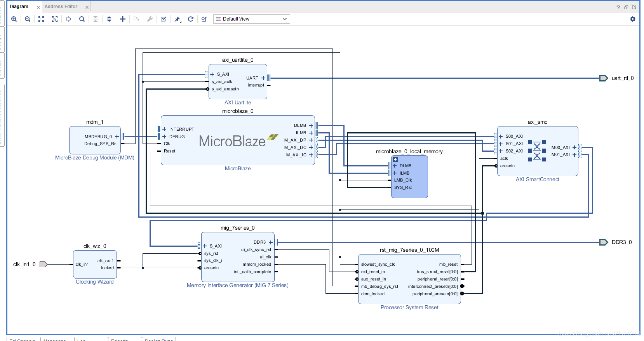Click the Regenerate Layout icon
644x341 pixels.
tap(191, 19)
